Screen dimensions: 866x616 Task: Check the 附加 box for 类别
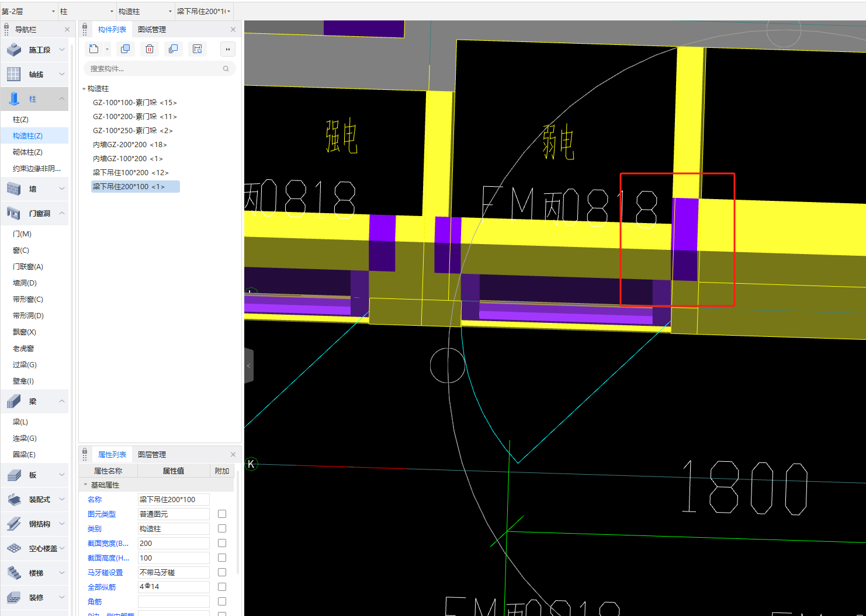[x=222, y=528]
